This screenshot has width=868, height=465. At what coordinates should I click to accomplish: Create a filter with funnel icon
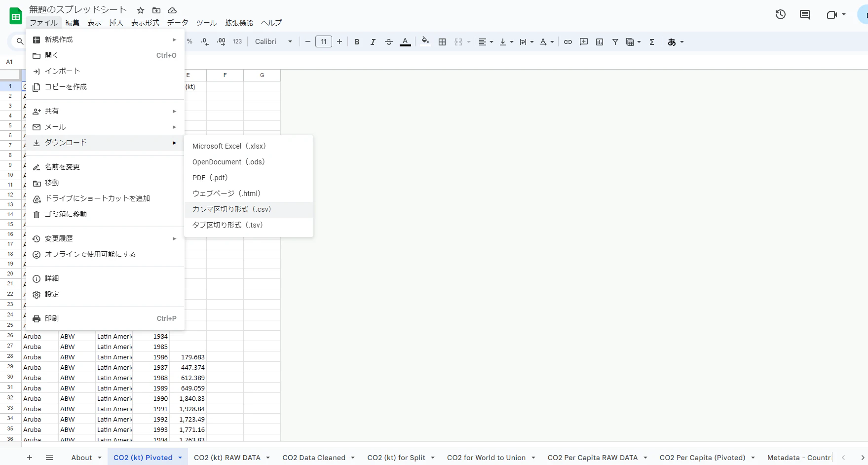[x=615, y=42]
